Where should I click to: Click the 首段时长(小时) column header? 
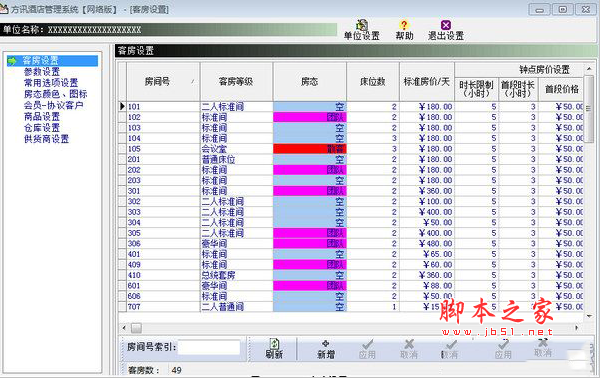pyautogui.click(x=518, y=89)
